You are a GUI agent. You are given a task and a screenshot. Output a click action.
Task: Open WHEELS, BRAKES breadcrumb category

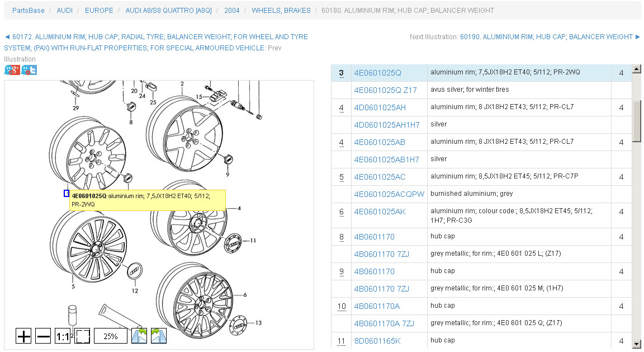tap(281, 11)
